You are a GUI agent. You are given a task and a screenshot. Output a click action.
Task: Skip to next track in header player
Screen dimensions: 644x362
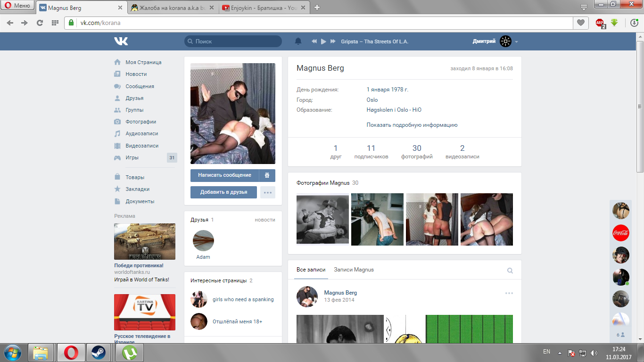(333, 41)
